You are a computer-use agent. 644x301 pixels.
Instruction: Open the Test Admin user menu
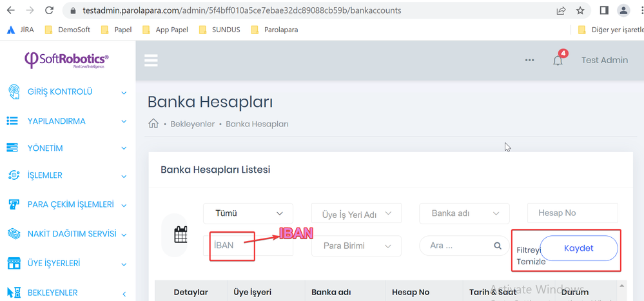pos(604,60)
